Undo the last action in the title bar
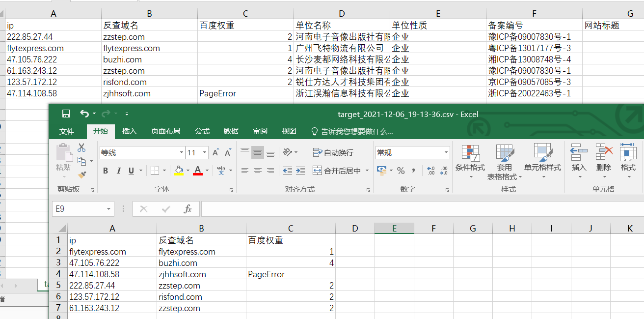 [x=84, y=114]
